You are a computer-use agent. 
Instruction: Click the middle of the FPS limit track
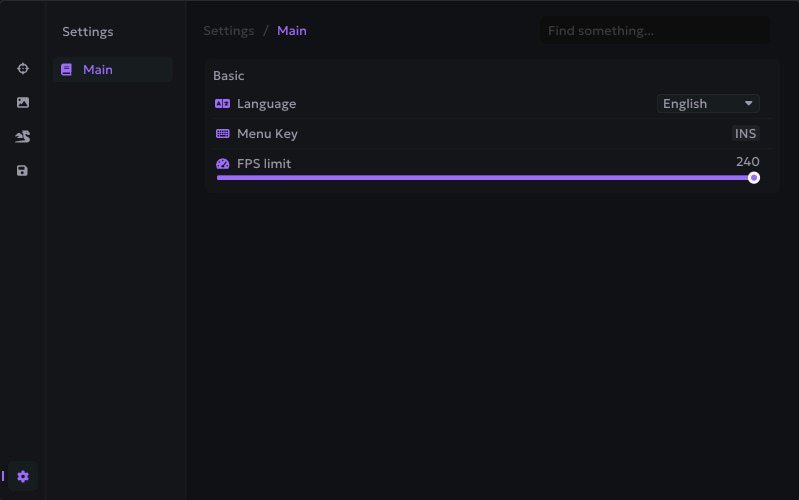click(485, 178)
